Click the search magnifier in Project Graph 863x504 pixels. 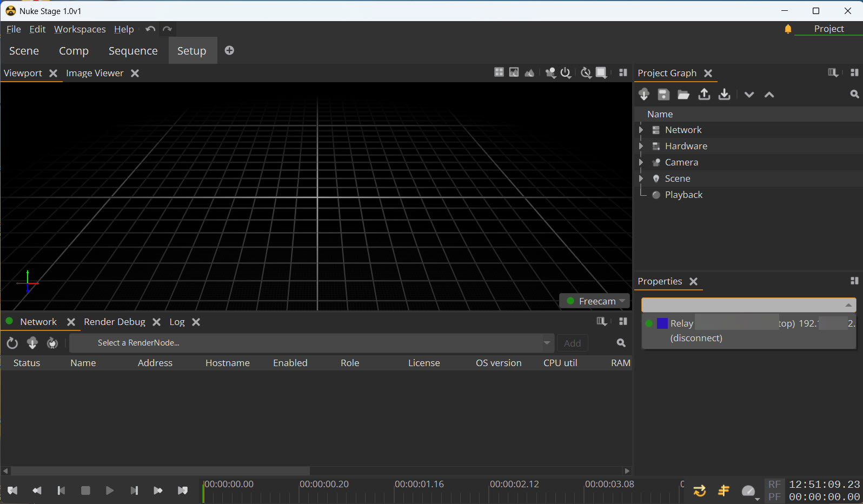(854, 95)
